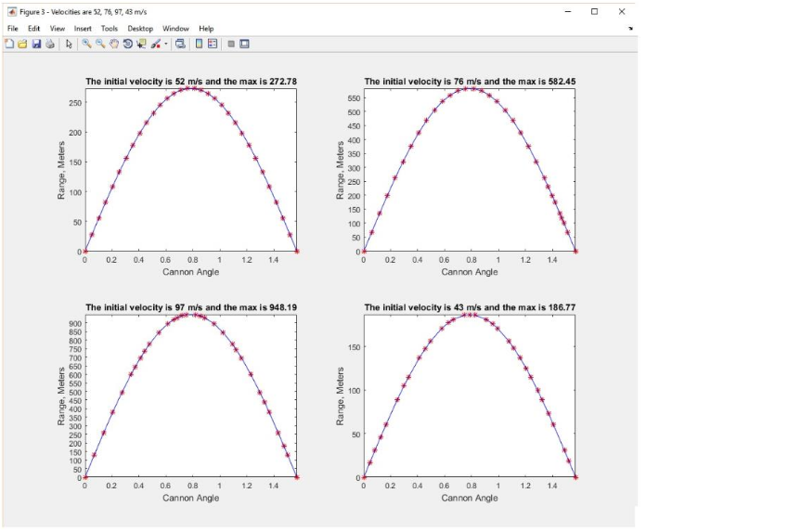Click 'Cannon Angle' label under the 43 m/s plot

[470, 498]
